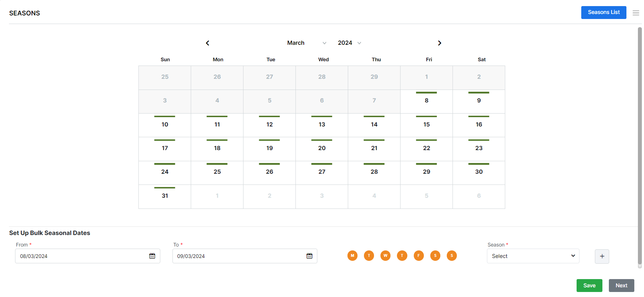
Task: Toggle the Friday day circle
Action: 418,255
